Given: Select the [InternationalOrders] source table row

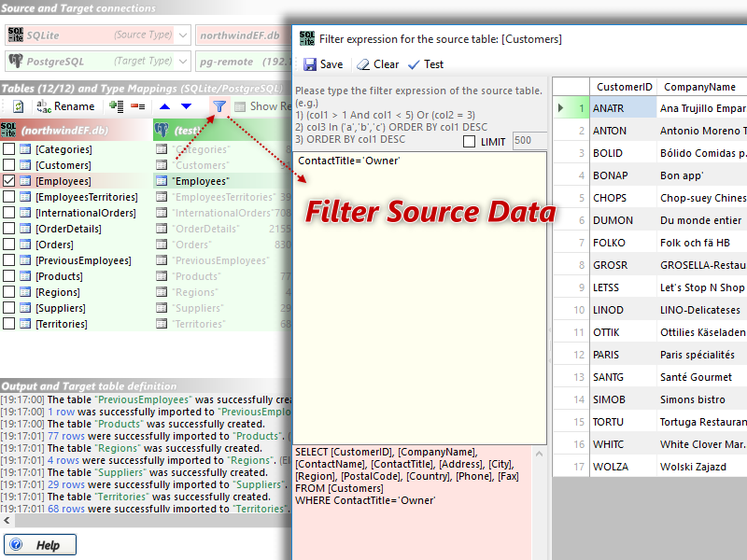Looking at the screenshot, I should [x=77, y=213].
